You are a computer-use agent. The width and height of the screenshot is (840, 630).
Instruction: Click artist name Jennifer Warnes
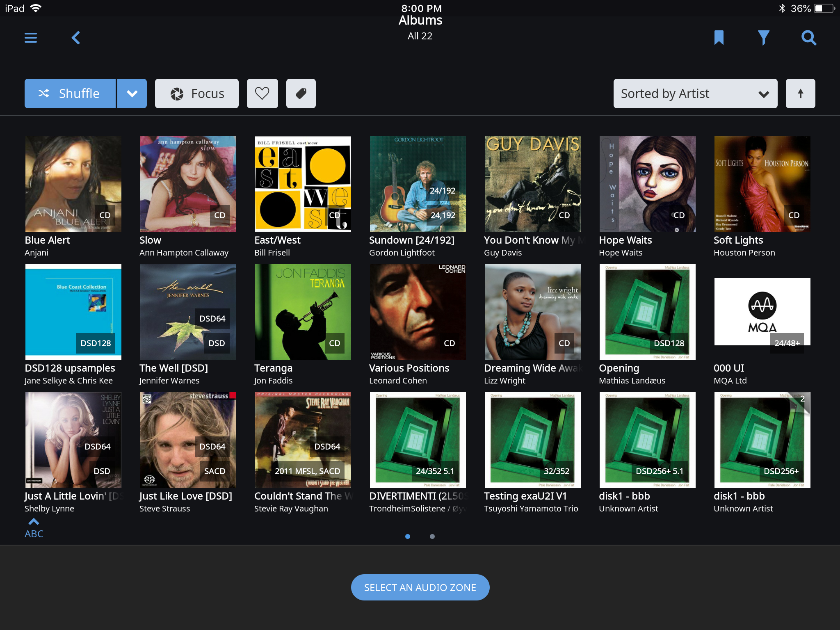pos(169,381)
